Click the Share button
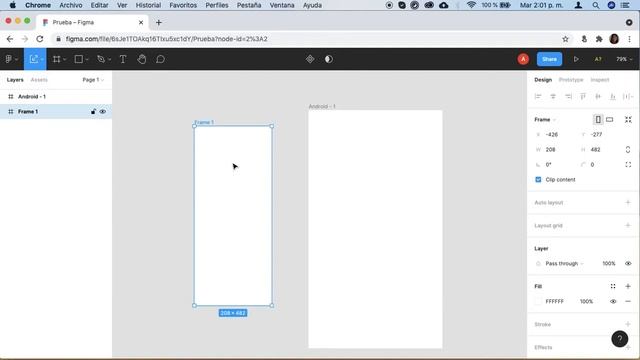Image resolution: width=640 pixels, height=360 pixels. 549,59
